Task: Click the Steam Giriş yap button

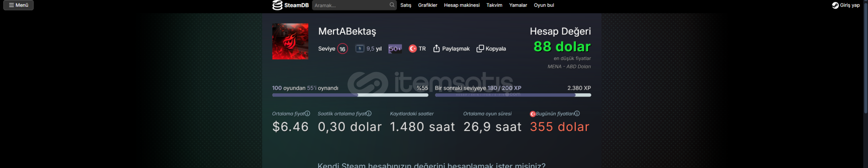Action: point(846,5)
